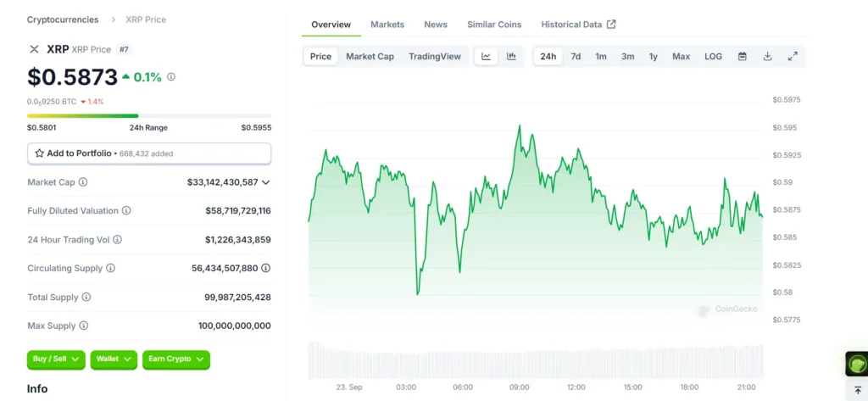Click the 0.0₅9250 BTC price text
The image size is (868, 401).
pyautogui.click(x=52, y=102)
